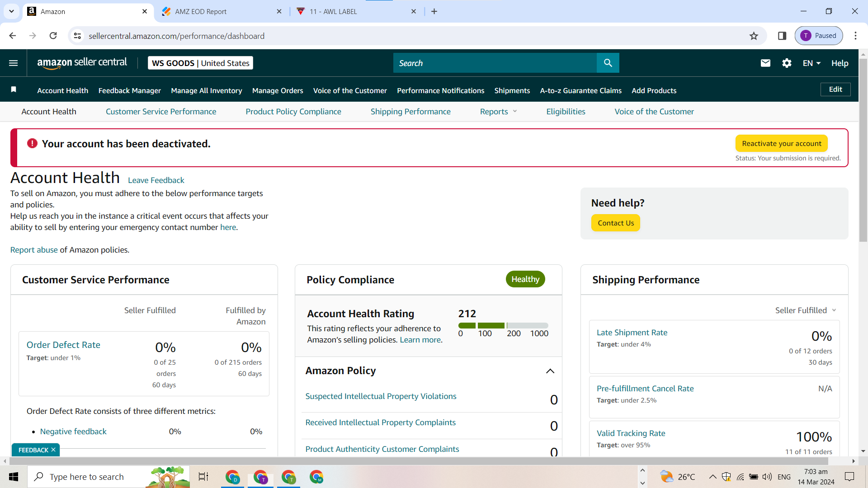Open Product Policy Compliance tab
Screen dimensions: 868x488
293,112
